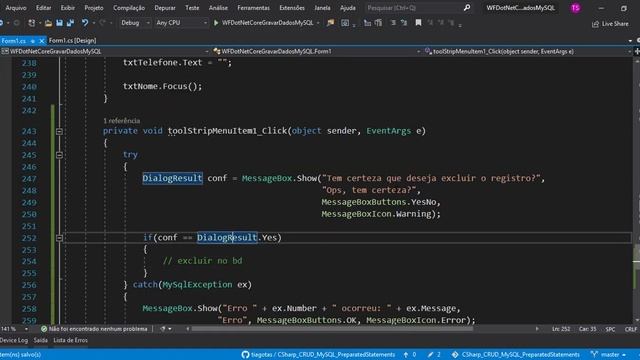Switch to the Form1.cs [Design] tab
Viewport: 640px width, 360px height.
point(72,40)
